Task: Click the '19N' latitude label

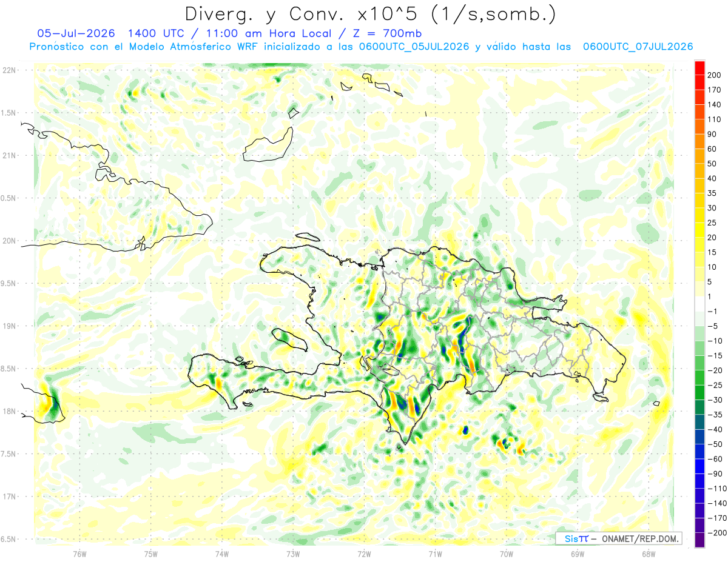Action: [9, 326]
